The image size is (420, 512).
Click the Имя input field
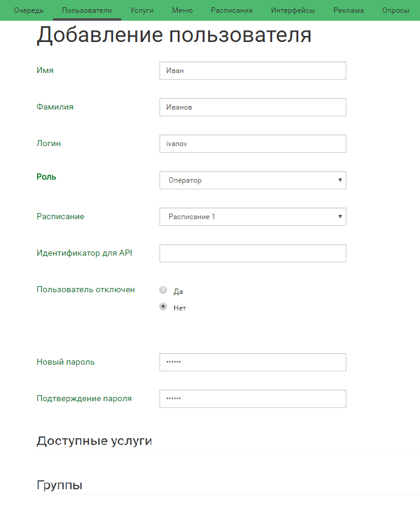tap(253, 71)
